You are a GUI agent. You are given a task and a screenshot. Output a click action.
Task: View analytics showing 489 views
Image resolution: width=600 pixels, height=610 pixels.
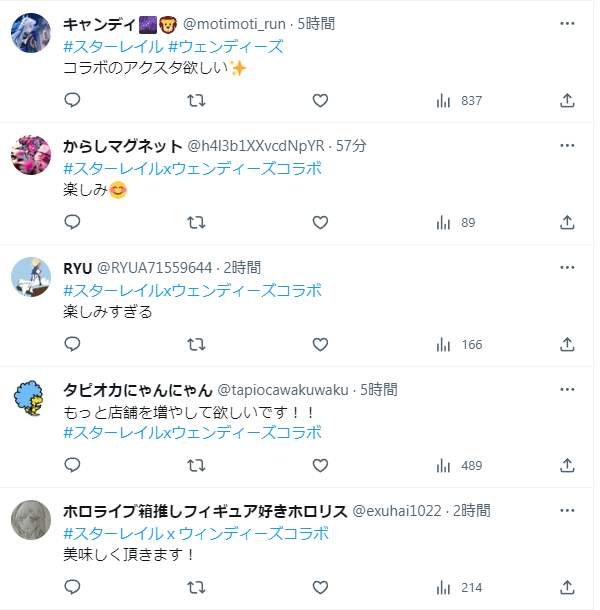pos(459,465)
